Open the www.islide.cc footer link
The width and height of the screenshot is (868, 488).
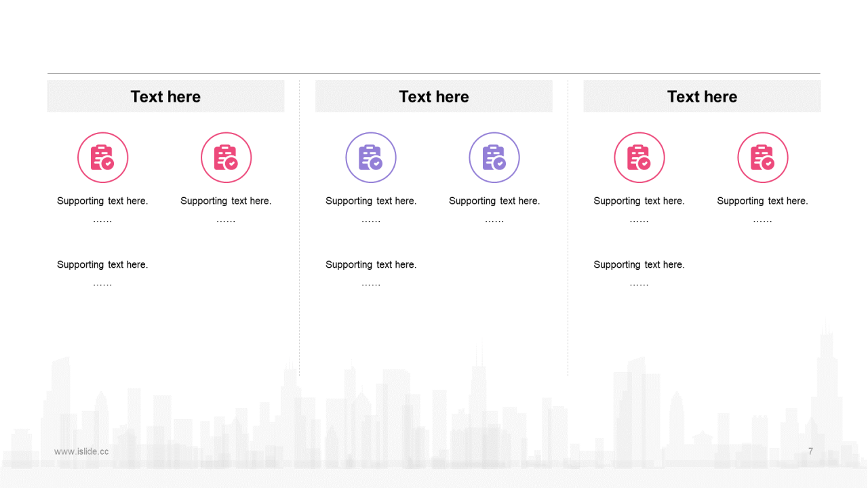coord(81,451)
